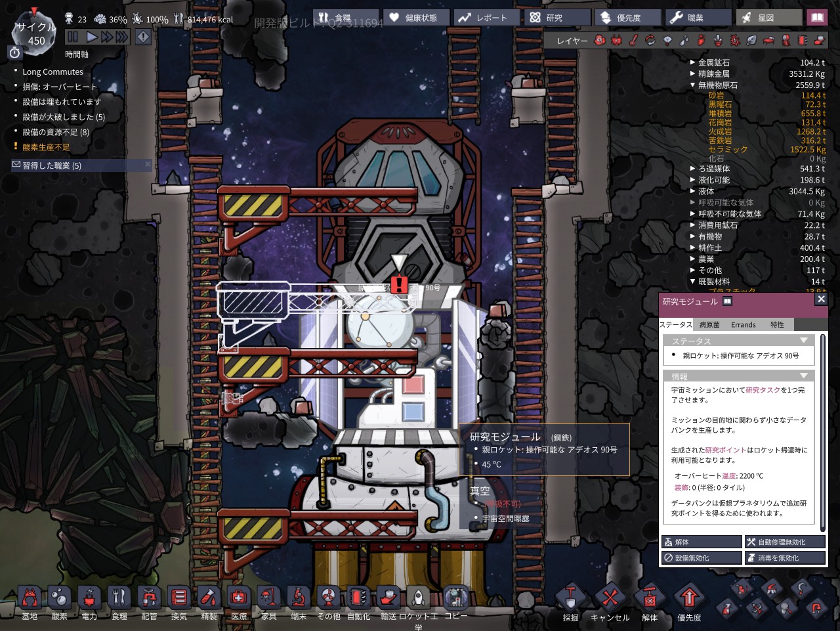Screen dimensions: 840x631
Task: Switch to the 病原菌 tab
Action: 709,324
